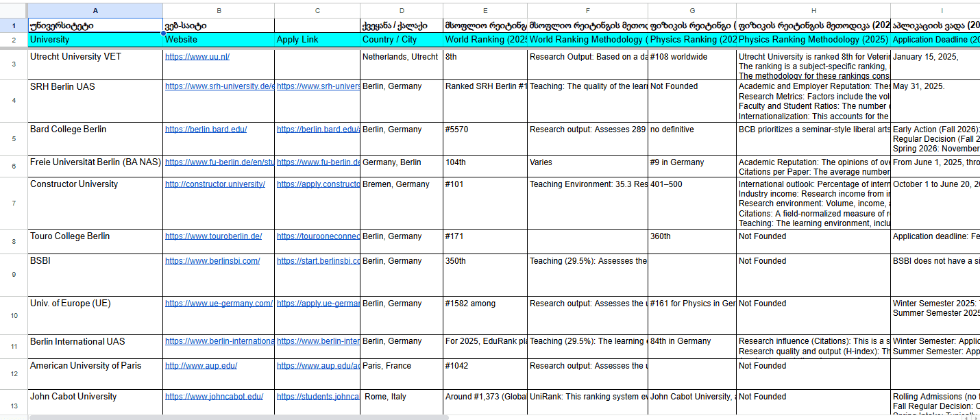Select the "360th" physics ranking cell
The image size is (980, 420).
coord(692,242)
